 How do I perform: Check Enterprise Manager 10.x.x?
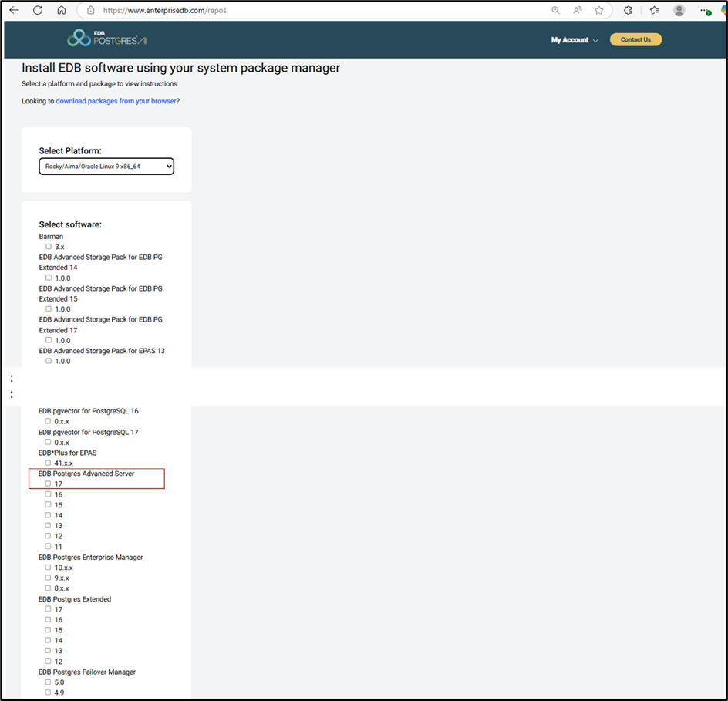click(48, 568)
